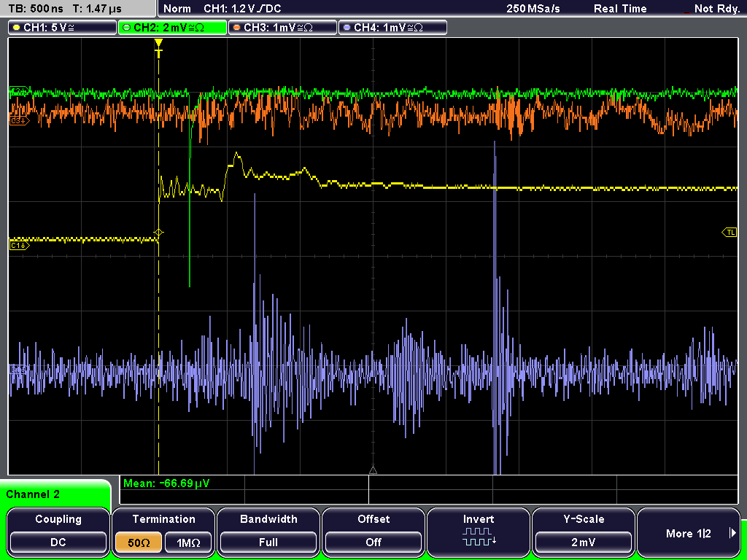Click the TB: 500 ns timebase readout
747x560 pixels.
click(x=36, y=9)
